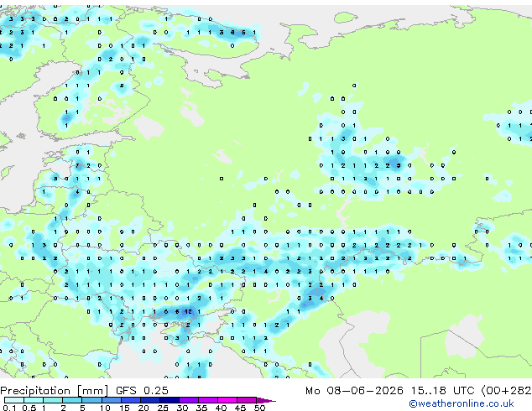Select the 2 to 5 mm legend swatch

tap(73, 400)
